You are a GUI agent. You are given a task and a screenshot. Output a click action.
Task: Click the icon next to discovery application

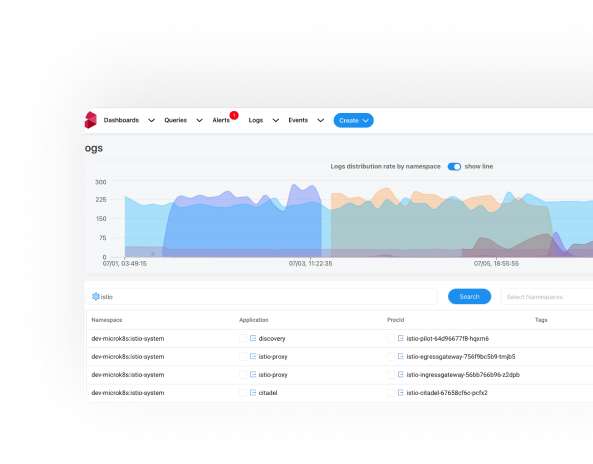click(253, 338)
